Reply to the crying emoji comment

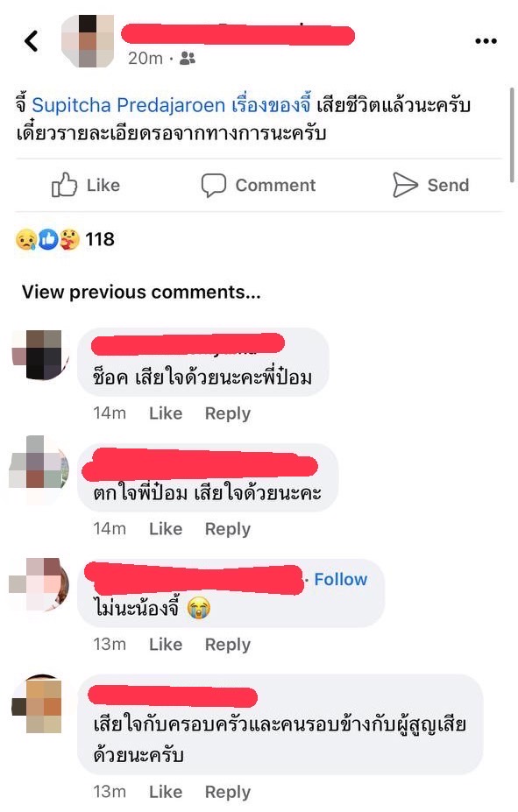[228, 645]
